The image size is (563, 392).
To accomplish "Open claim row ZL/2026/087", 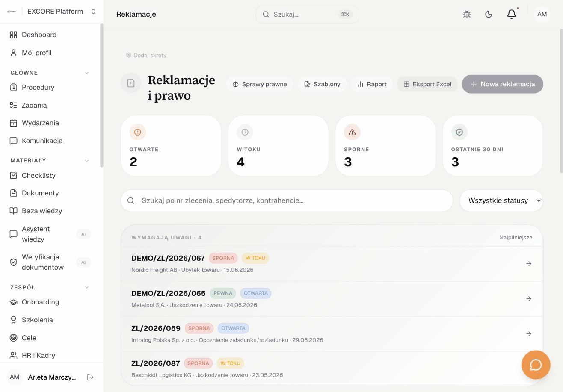I will pyautogui.click(x=332, y=368).
